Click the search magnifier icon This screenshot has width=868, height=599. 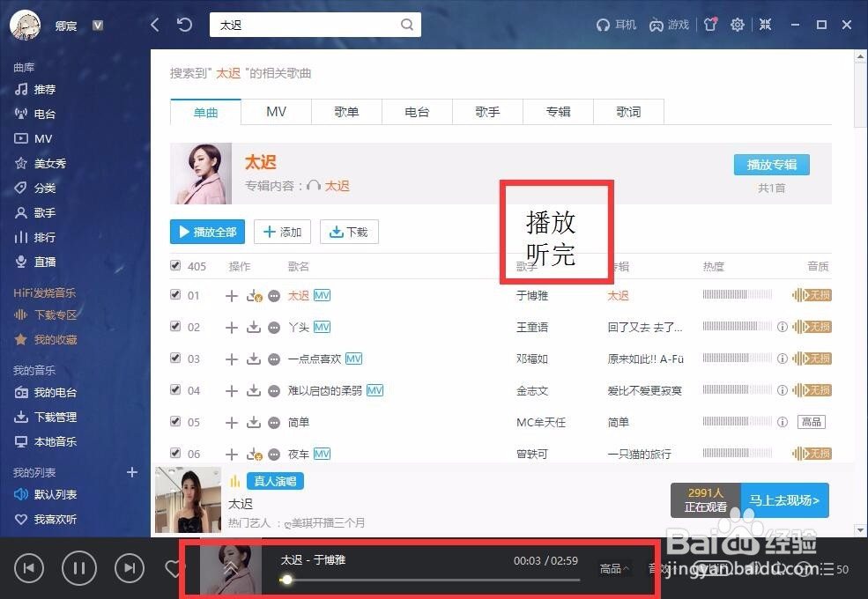click(x=406, y=24)
